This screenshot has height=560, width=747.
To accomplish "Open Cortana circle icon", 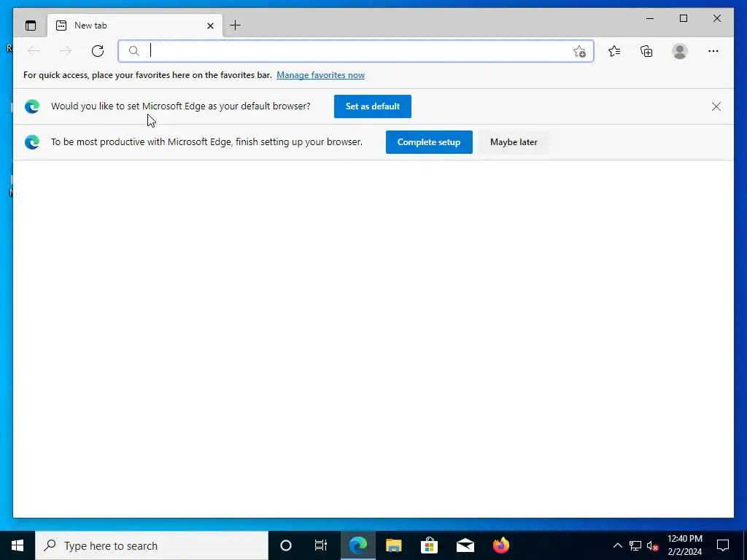I will [286, 545].
